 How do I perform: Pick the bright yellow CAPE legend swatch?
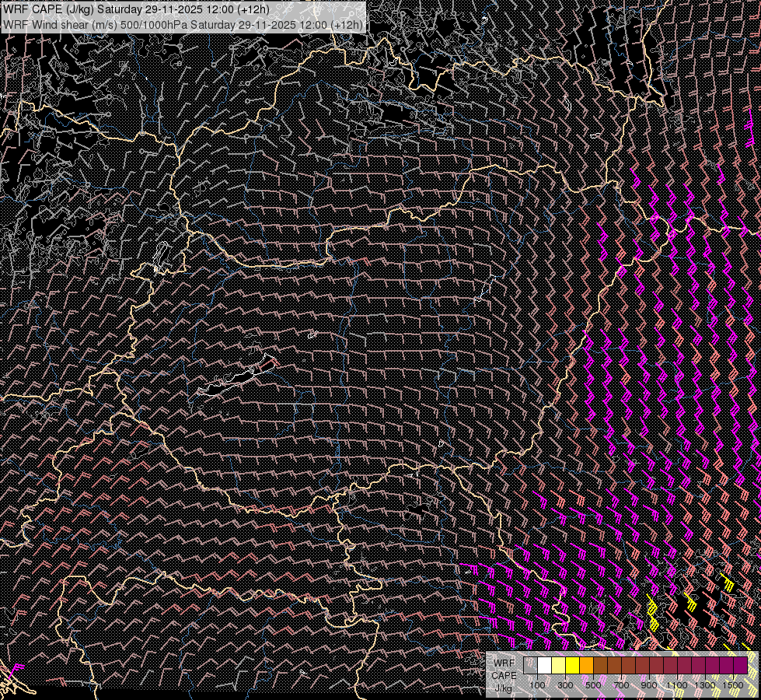(572, 666)
